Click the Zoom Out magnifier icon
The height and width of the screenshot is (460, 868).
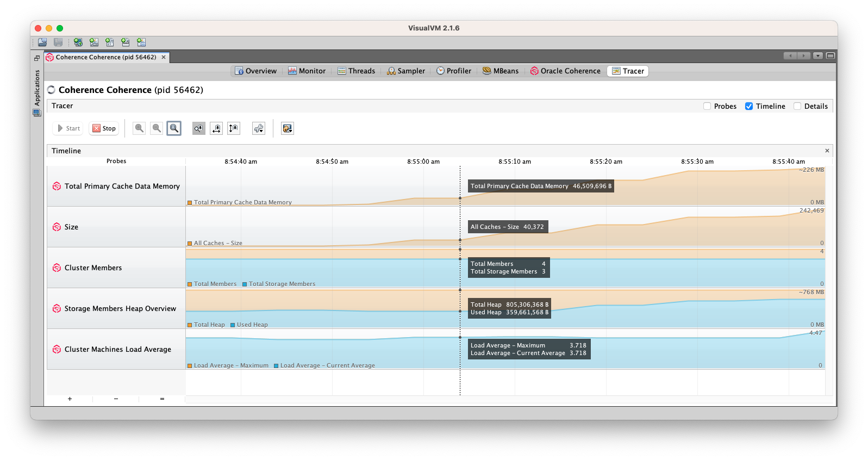click(157, 128)
